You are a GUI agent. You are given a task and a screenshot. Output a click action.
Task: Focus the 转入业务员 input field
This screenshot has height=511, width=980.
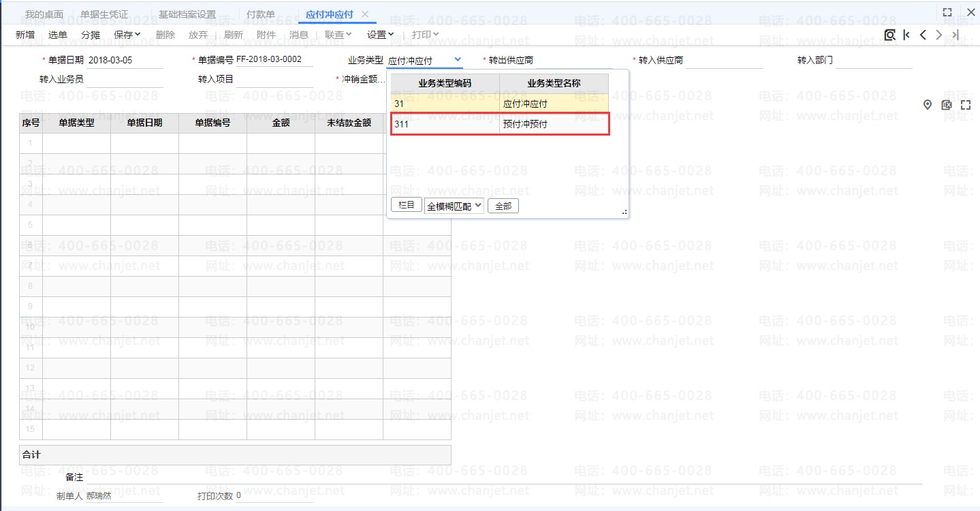125,80
